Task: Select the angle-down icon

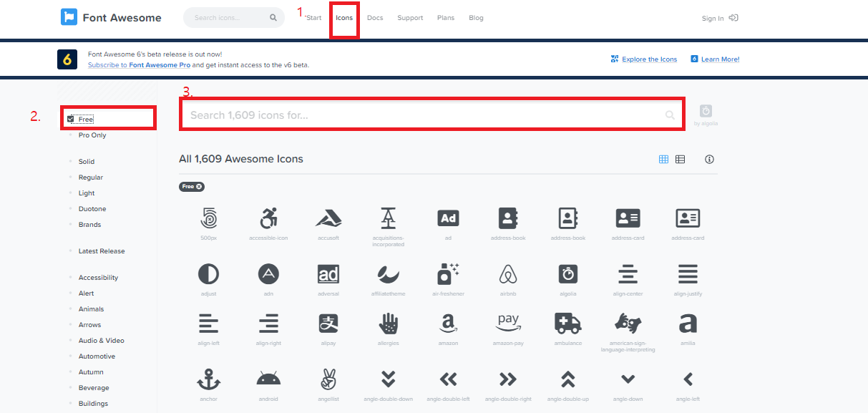Action: [x=628, y=379]
